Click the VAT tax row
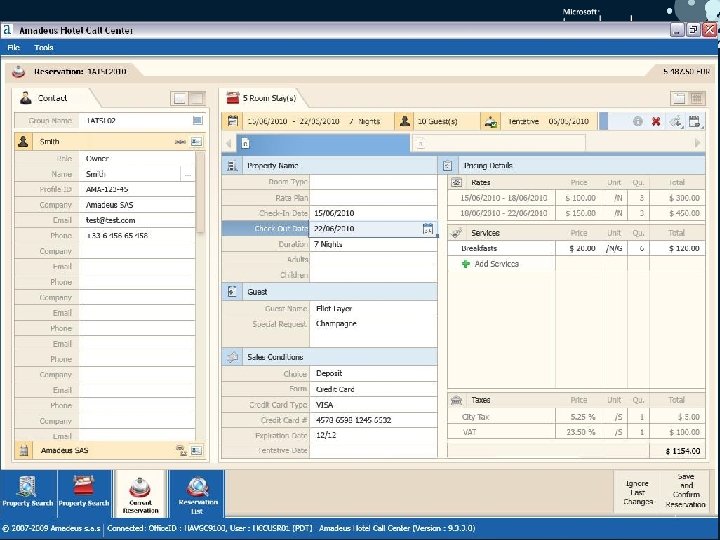The image size is (720, 540). coord(576,432)
